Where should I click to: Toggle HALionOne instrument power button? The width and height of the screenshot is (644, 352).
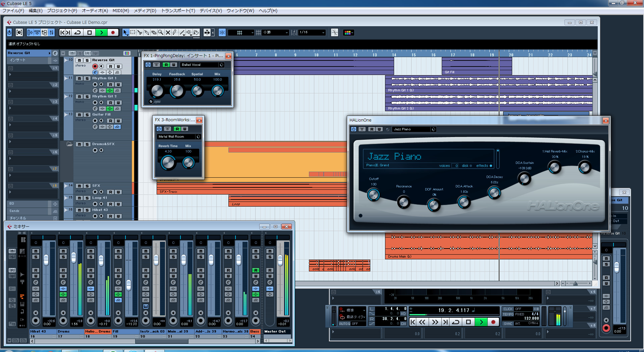click(x=354, y=129)
